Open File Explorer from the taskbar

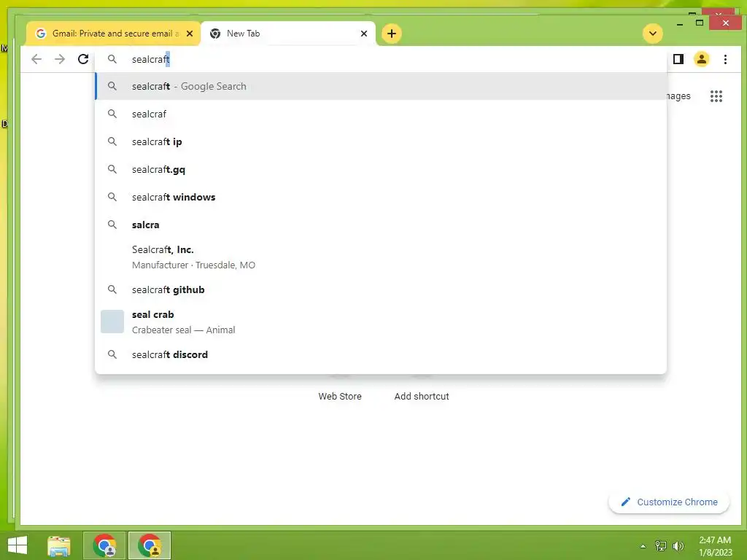tap(59, 545)
